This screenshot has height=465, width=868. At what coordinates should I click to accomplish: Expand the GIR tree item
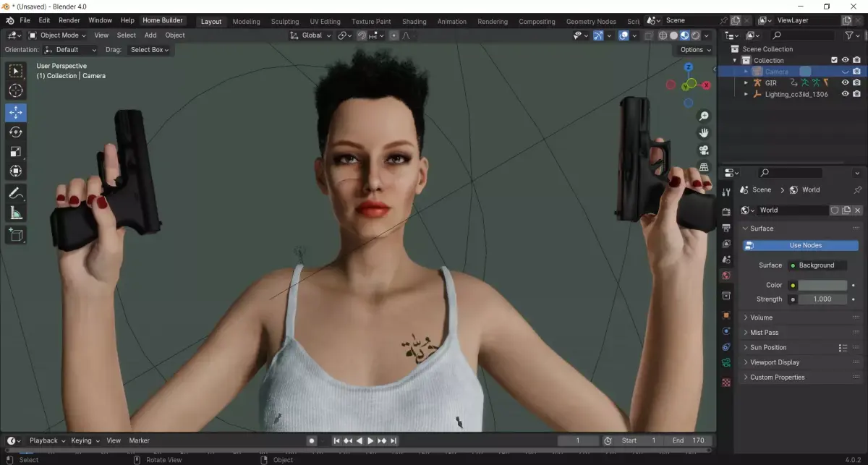tap(746, 82)
